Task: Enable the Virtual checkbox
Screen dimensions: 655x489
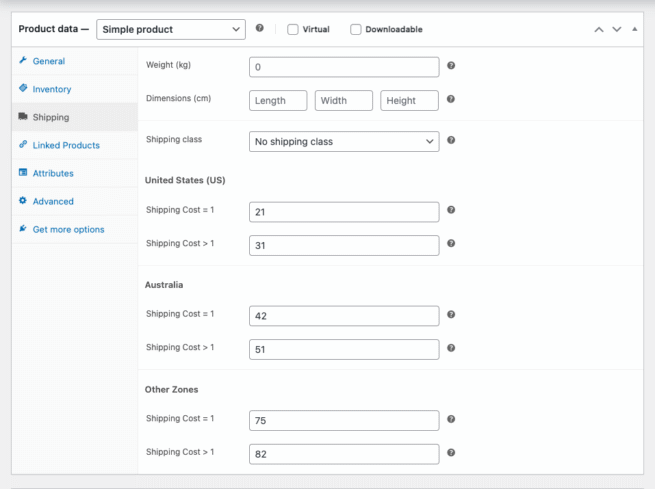Action: pyautogui.click(x=293, y=30)
